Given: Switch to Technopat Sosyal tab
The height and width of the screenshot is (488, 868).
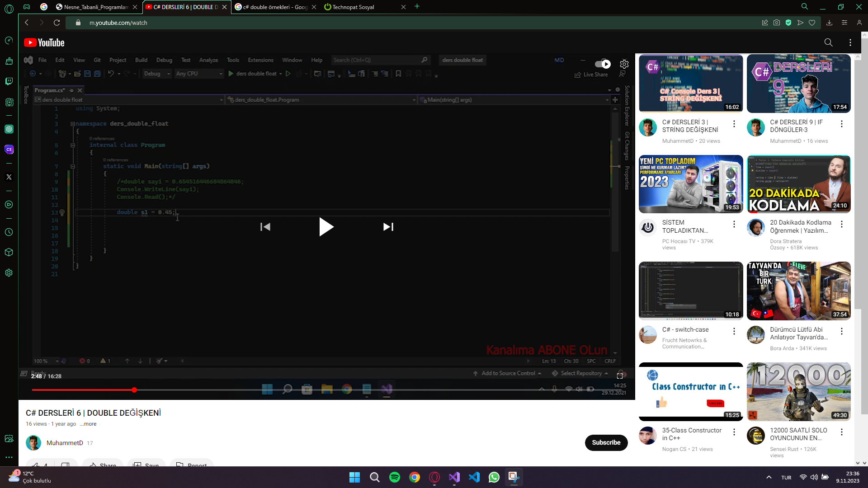Looking at the screenshot, I should point(353,7).
